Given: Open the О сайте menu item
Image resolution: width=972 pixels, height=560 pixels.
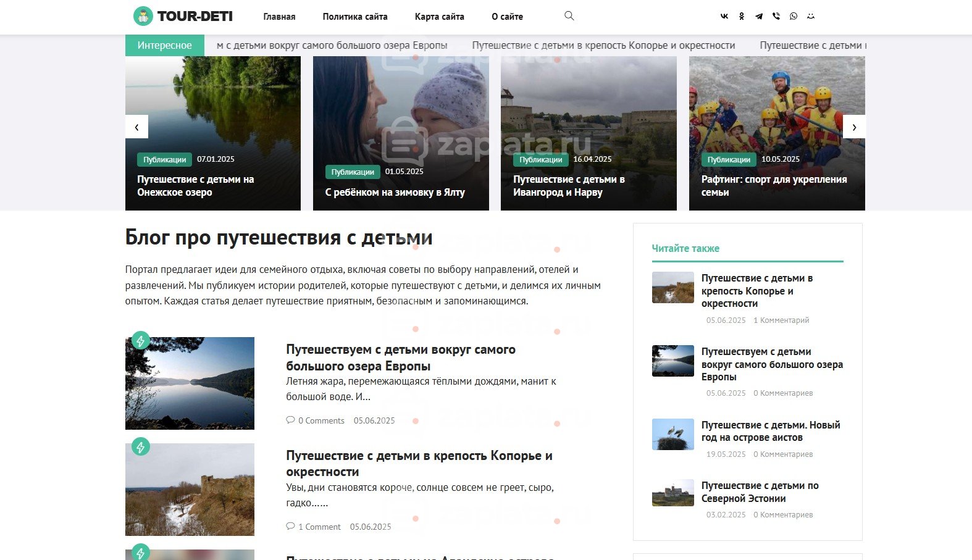Looking at the screenshot, I should (507, 17).
